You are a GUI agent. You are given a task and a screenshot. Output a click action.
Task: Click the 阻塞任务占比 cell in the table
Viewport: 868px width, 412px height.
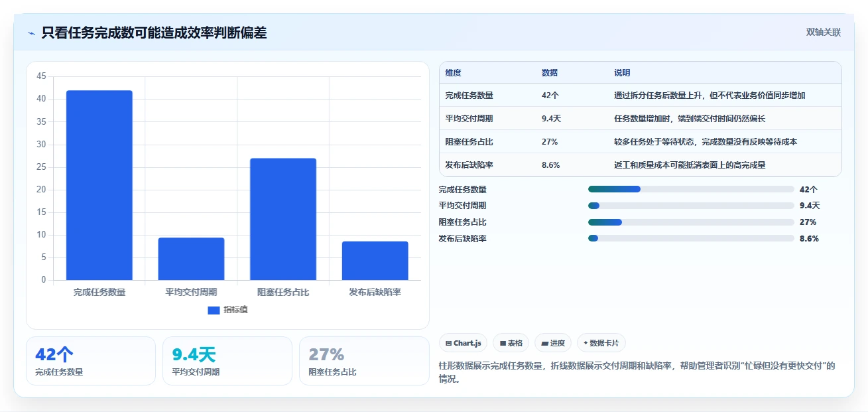(469, 142)
